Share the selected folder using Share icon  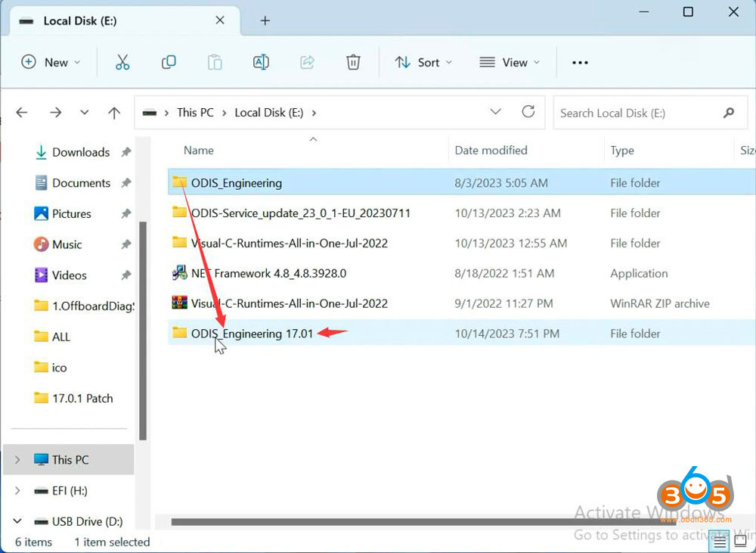click(x=307, y=62)
